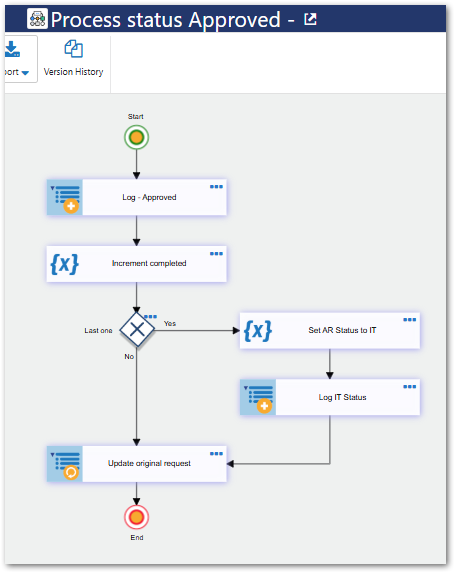Screen dimensions: 455x573
Task: Open workflow in new window icon
Action: tap(310, 19)
